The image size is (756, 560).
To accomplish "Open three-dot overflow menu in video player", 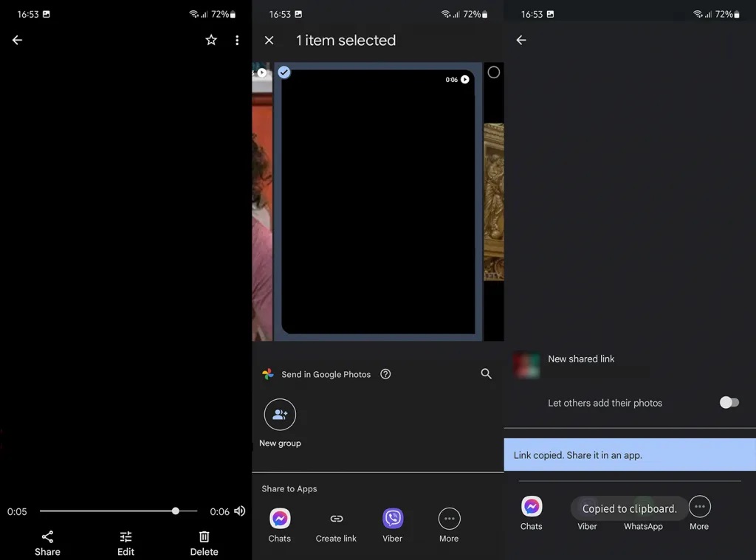I will click(237, 40).
